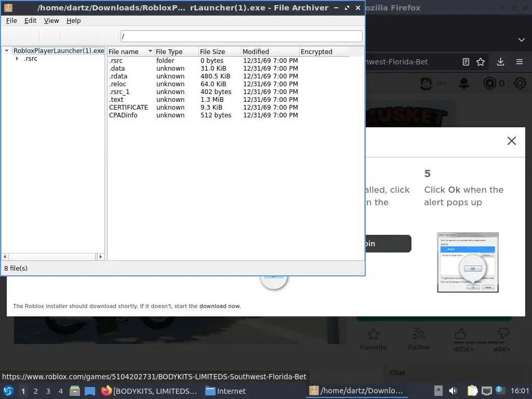The width and height of the screenshot is (532, 399).
Task: Click the archive location path field
Action: tap(241, 36)
